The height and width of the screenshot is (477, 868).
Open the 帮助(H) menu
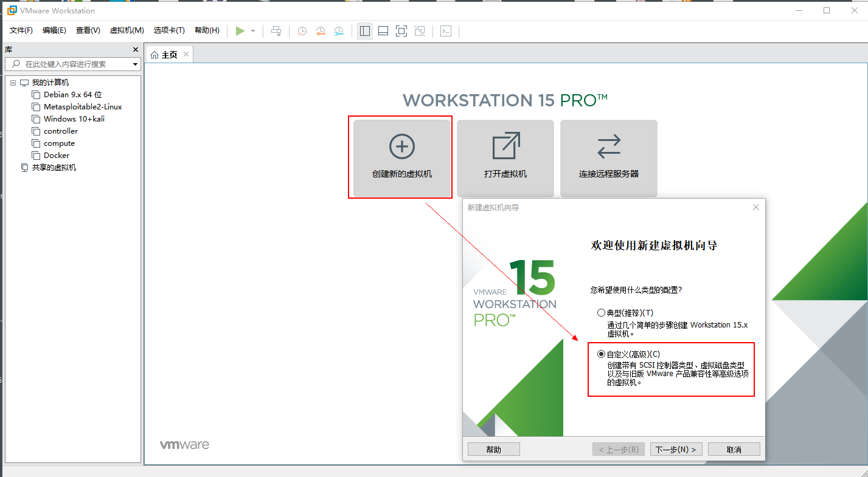(x=207, y=30)
